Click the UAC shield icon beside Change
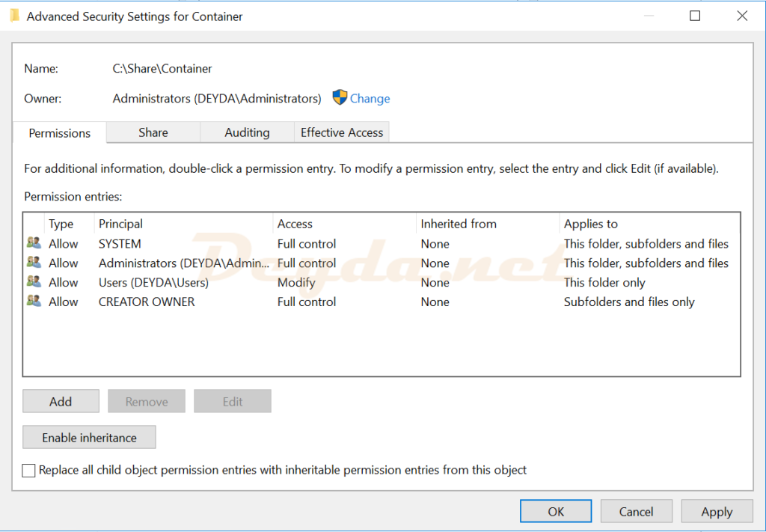 [340, 98]
